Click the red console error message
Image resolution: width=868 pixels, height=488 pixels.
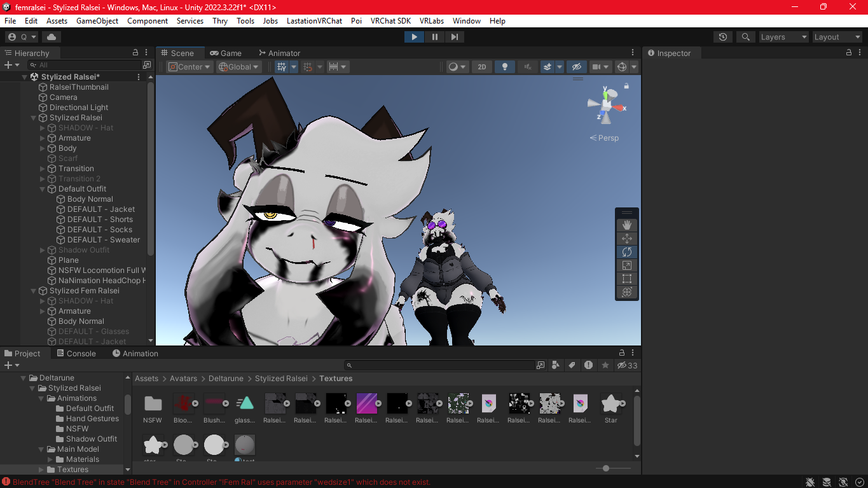[221, 482]
